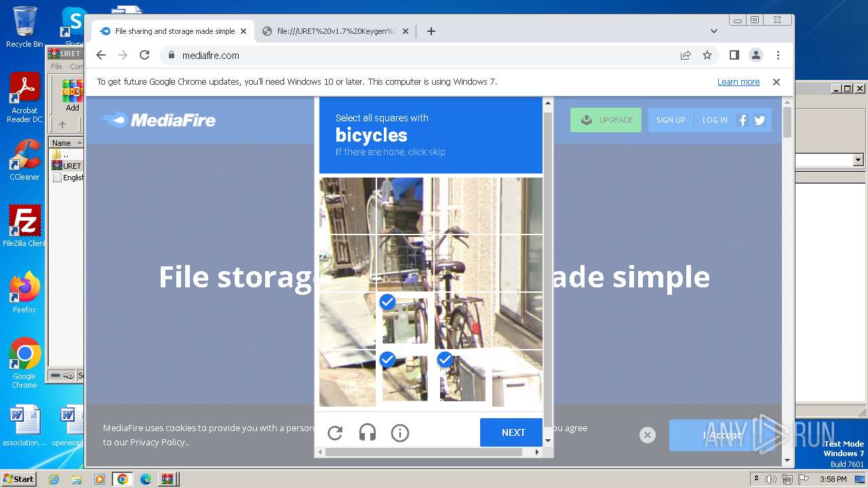Open the Firefox desktop shortcut
Screen dimensions: 868x488
24,293
